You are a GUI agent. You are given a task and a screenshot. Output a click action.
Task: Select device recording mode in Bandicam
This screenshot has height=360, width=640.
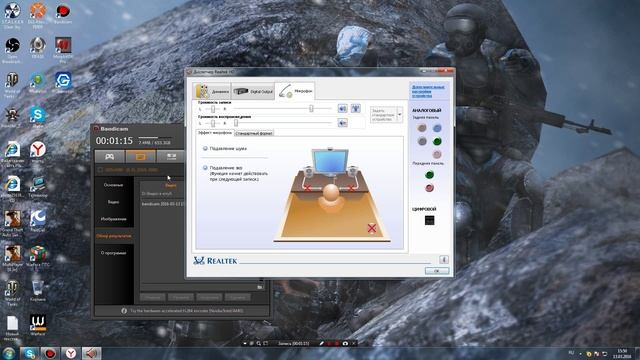171,156
